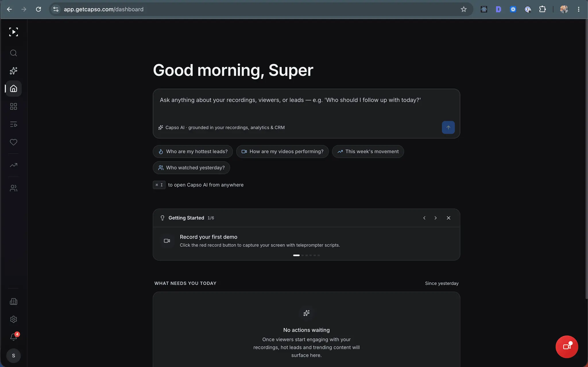Click the 'Since yesterday' label
The height and width of the screenshot is (367, 588).
442,283
